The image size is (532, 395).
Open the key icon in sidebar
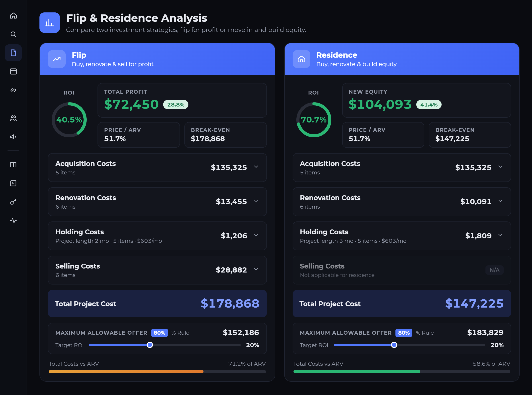point(13,202)
